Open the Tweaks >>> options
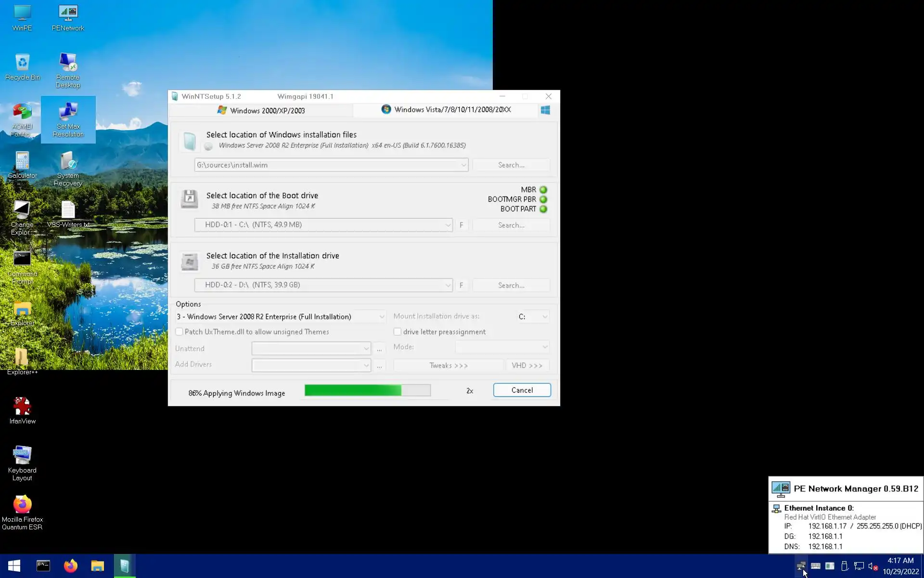924x578 pixels. pyautogui.click(x=448, y=366)
